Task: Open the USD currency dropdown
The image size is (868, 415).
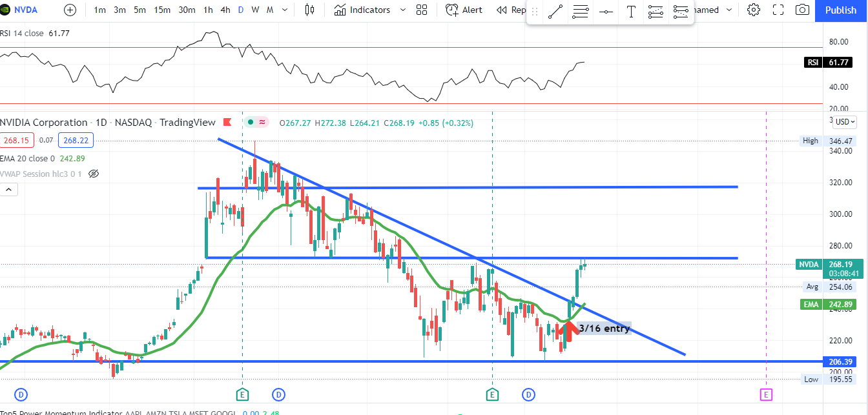Action: 844,121
